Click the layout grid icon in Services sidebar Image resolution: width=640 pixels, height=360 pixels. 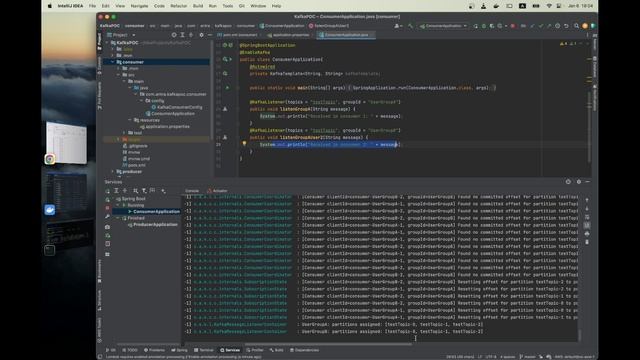click(107, 254)
